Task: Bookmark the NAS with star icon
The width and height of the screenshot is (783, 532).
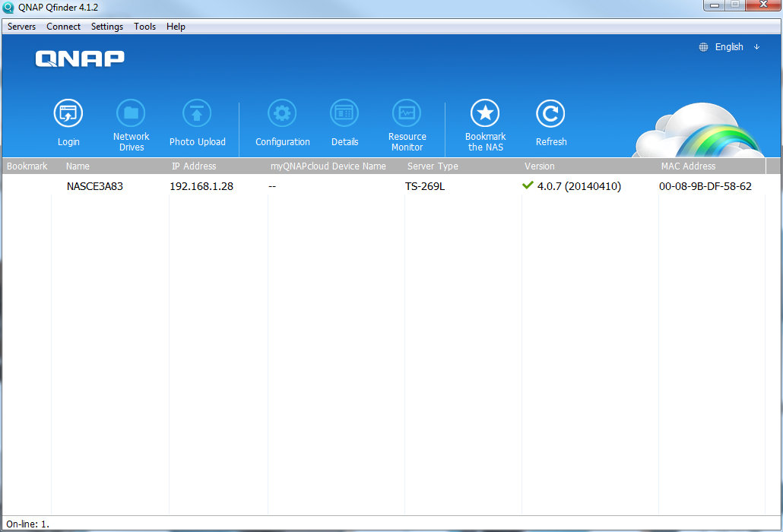Action: [x=485, y=113]
